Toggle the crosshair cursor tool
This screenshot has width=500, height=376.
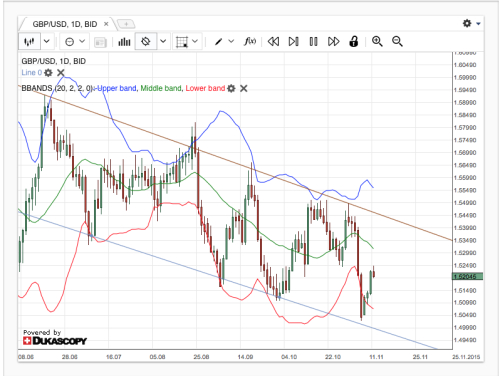click(x=146, y=41)
